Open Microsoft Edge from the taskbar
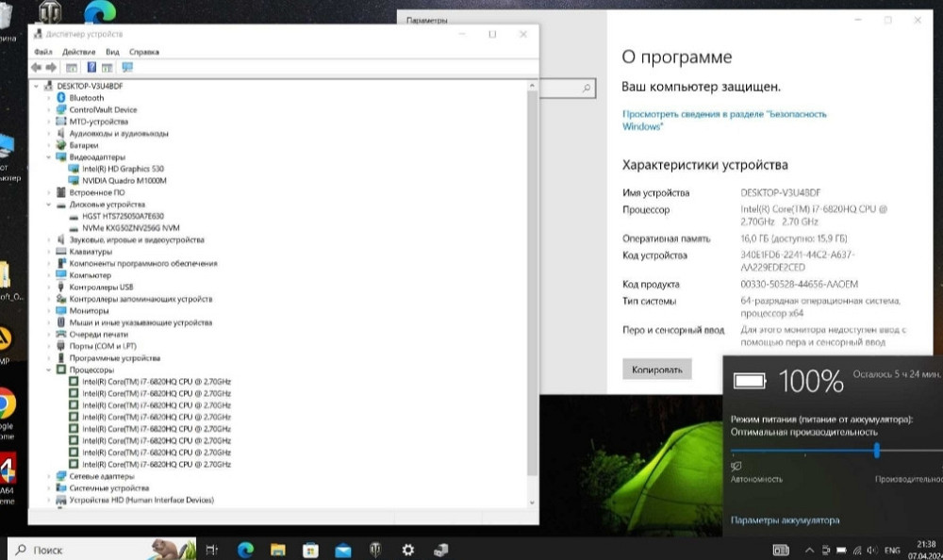The width and height of the screenshot is (943, 560). click(x=245, y=548)
